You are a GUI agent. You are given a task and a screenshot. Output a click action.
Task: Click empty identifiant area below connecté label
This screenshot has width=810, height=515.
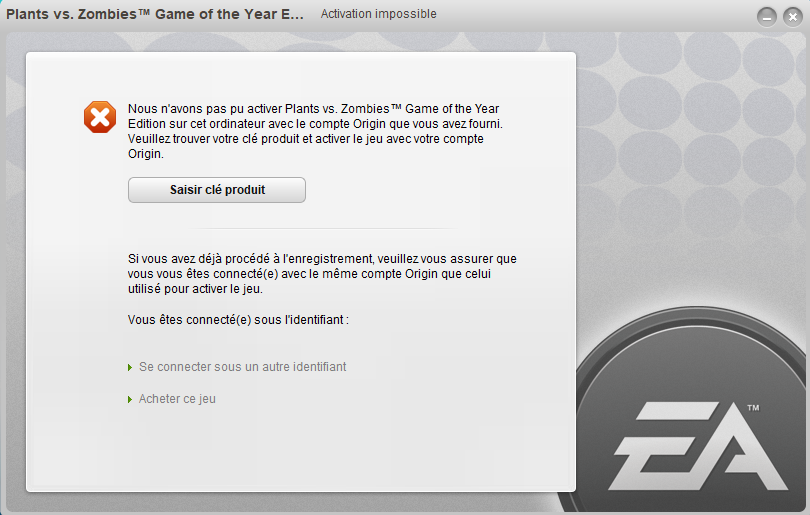(x=238, y=341)
